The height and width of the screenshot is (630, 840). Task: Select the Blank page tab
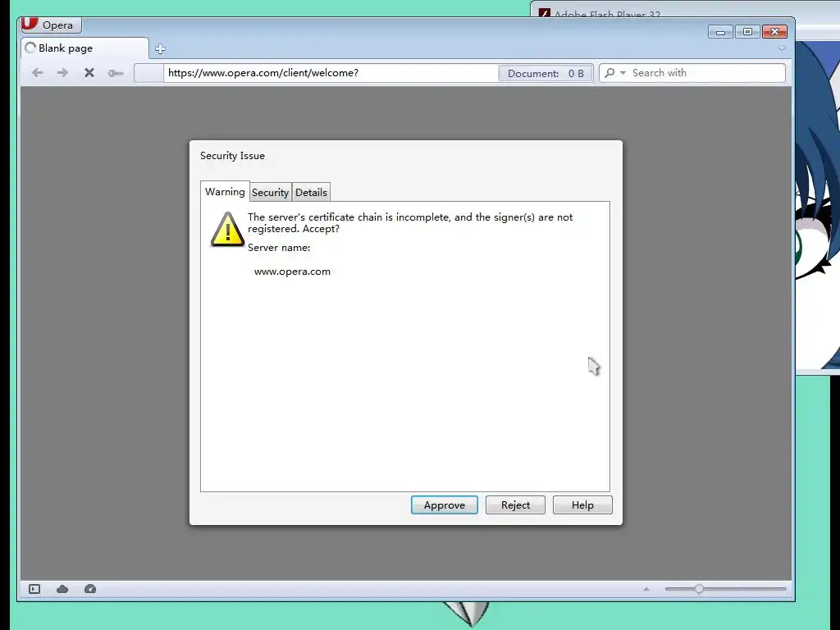click(84, 48)
